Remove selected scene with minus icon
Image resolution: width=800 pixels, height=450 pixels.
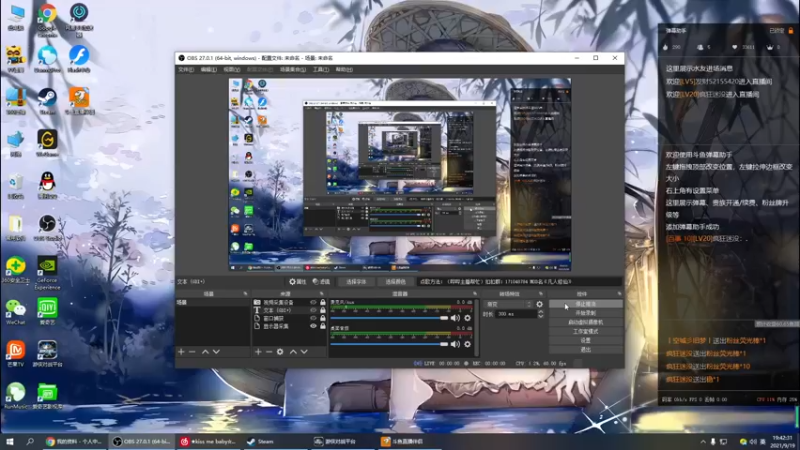(192, 352)
